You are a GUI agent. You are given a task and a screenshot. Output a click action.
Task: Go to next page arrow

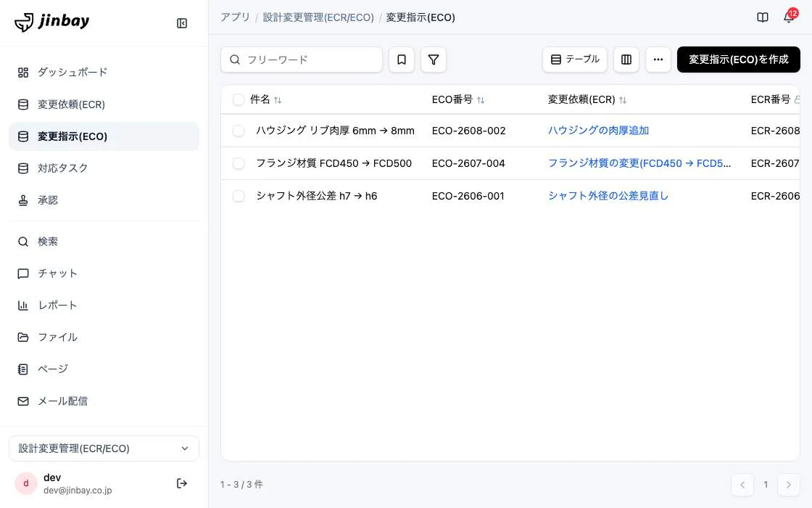789,485
